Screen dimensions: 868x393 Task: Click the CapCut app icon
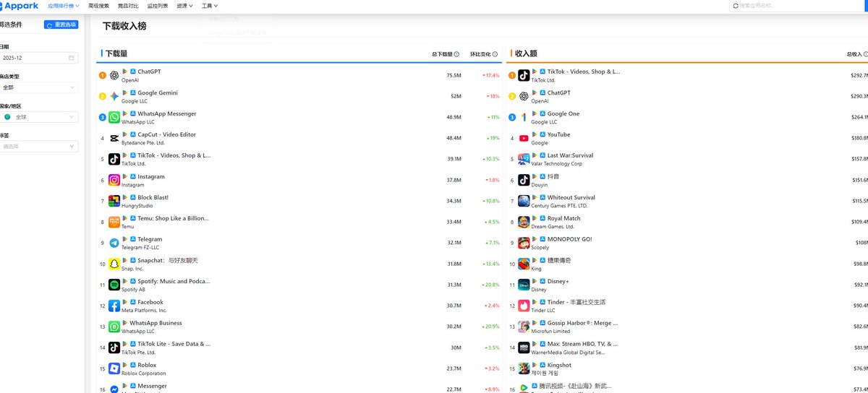pos(114,139)
